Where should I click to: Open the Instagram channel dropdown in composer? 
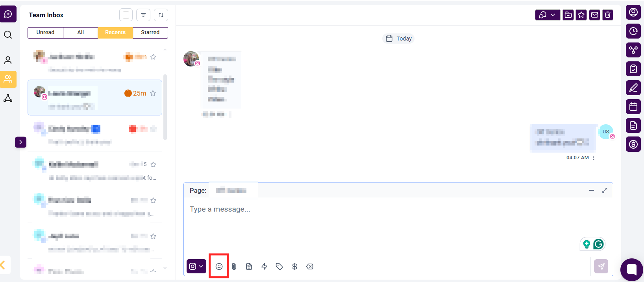(196, 266)
